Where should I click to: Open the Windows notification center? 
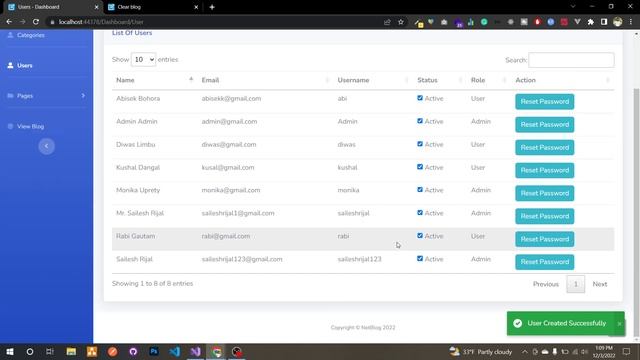[x=627, y=351]
